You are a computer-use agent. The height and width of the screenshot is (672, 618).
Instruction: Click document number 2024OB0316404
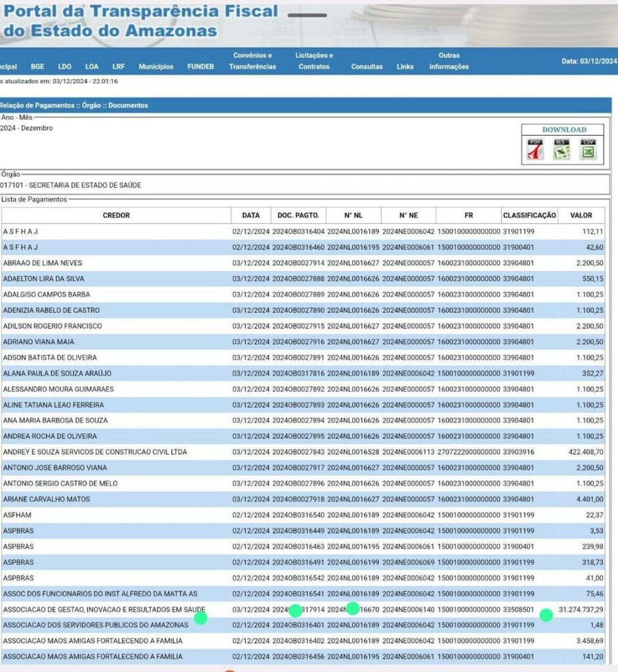299,232
